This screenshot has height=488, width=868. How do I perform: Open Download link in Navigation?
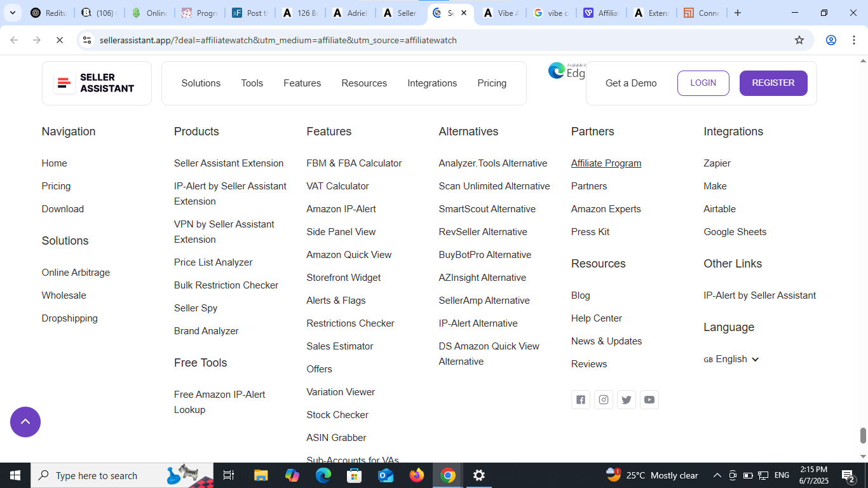(63, 209)
